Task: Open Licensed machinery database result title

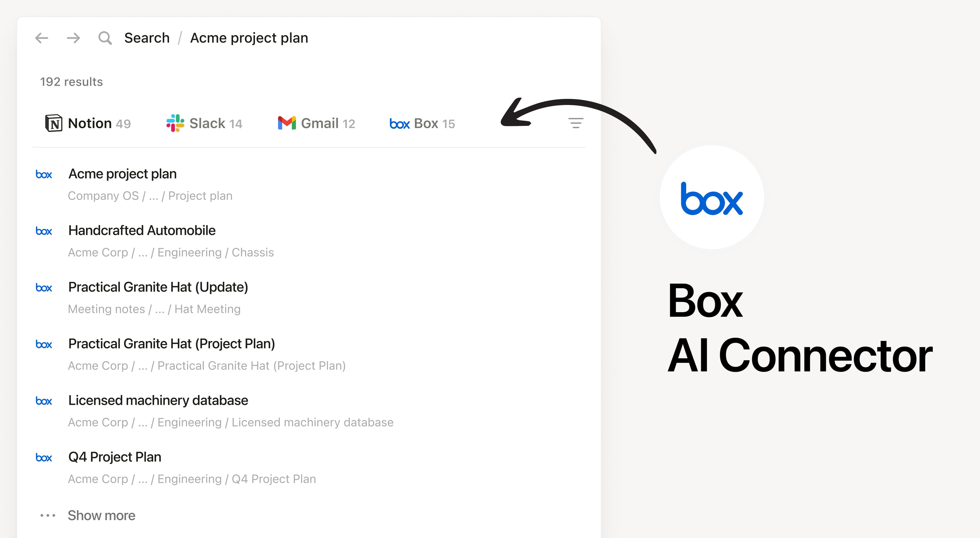Action: (x=158, y=400)
